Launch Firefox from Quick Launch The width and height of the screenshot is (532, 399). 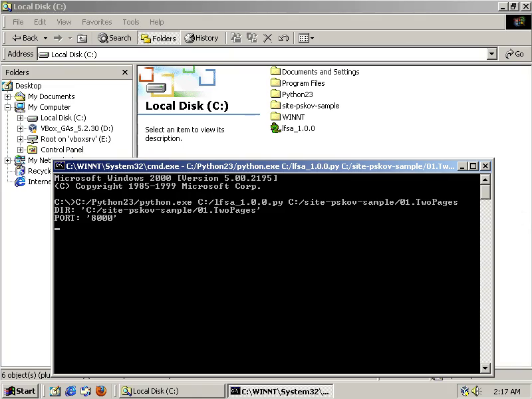[x=101, y=391]
